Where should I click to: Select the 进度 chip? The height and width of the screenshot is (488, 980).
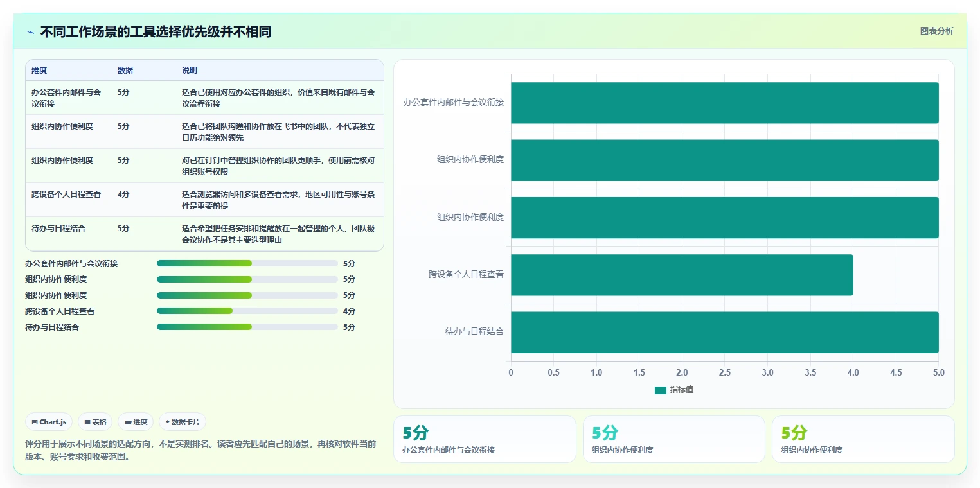[136, 422]
